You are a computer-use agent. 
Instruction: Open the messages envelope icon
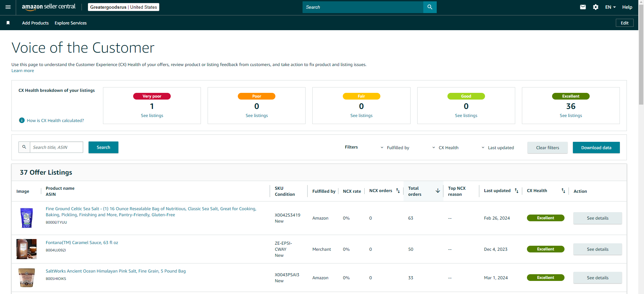(x=583, y=7)
